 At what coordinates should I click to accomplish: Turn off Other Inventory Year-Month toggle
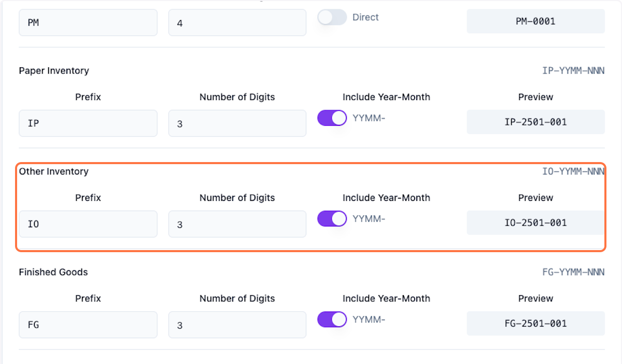tap(332, 219)
